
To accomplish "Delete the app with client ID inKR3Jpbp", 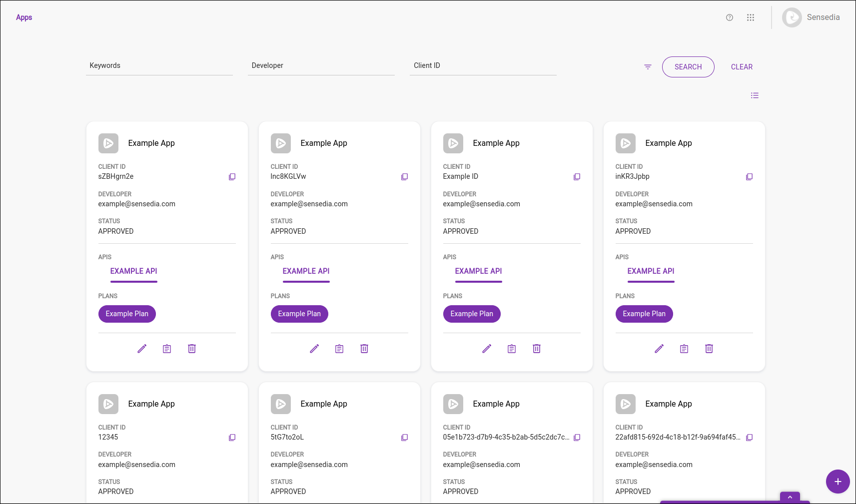I will 709,349.
